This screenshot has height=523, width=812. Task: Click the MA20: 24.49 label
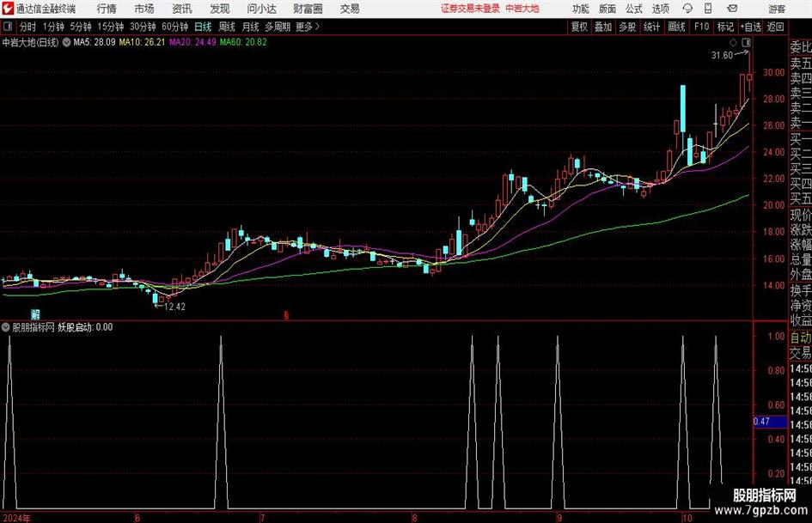(x=192, y=42)
